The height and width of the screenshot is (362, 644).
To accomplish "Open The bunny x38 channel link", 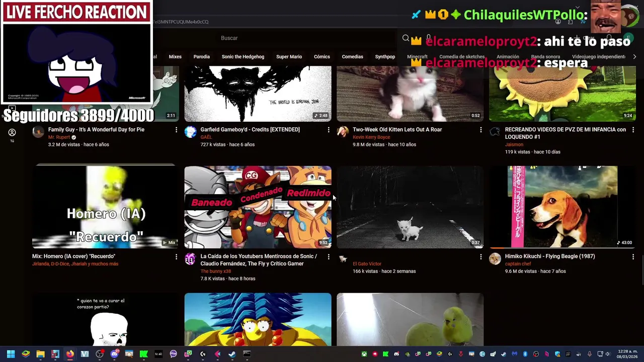I will click(215, 271).
